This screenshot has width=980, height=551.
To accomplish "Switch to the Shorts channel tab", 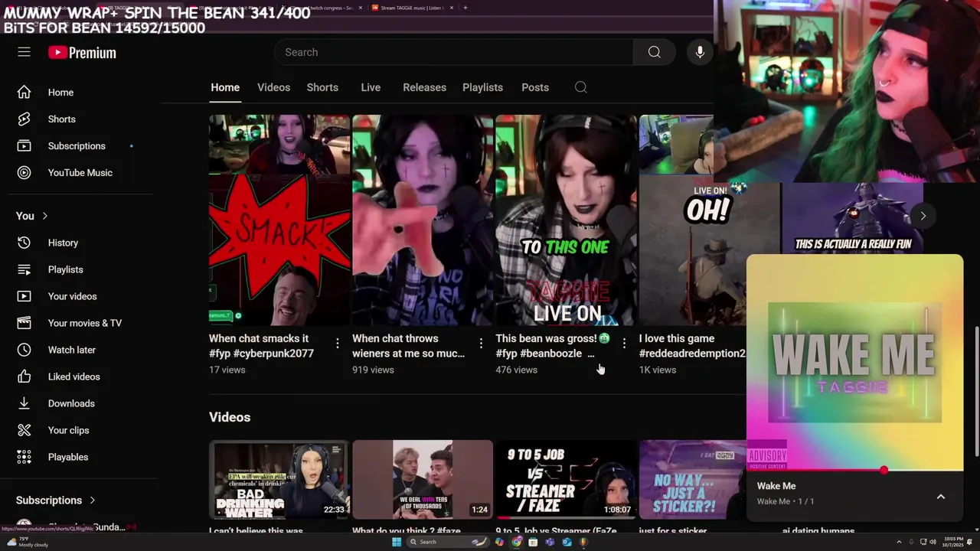I will pyautogui.click(x=322, y=87).
